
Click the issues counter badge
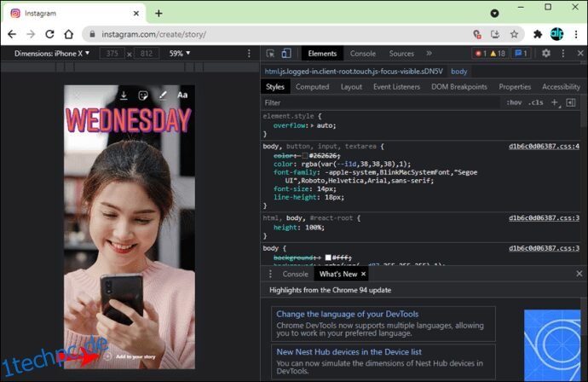pos(521,54)
